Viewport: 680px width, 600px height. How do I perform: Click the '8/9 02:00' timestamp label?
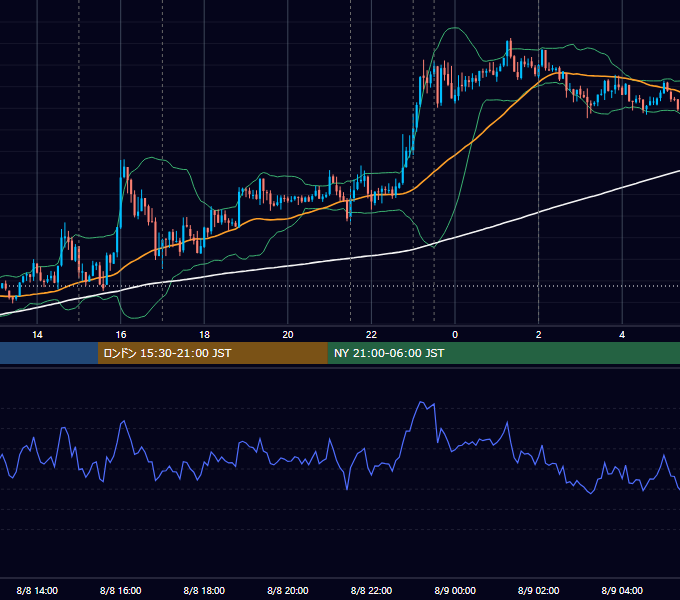539,590
